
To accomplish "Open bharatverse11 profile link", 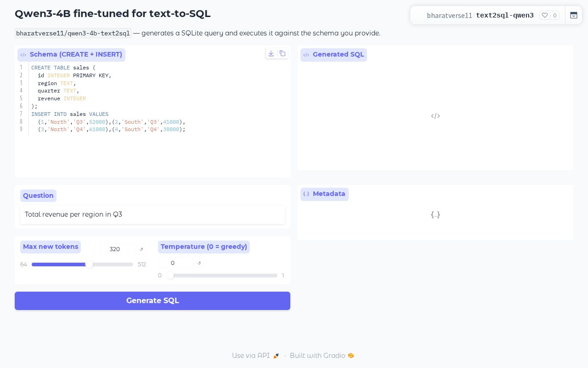I will click(449, 16).
